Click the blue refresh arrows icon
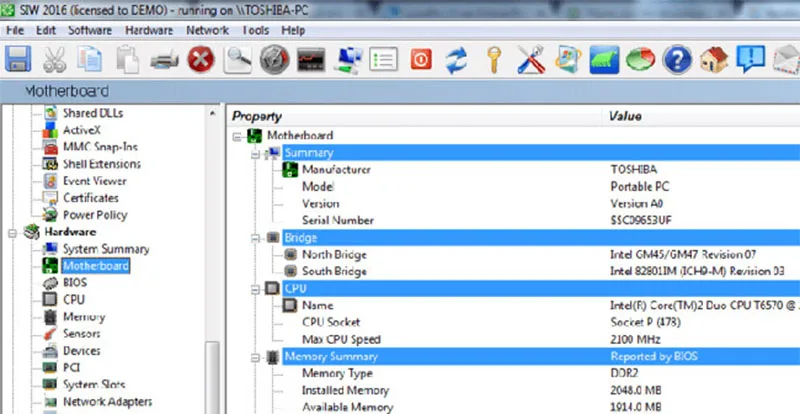The width and height of the screenshot is (800, 414). coord(457,60)
